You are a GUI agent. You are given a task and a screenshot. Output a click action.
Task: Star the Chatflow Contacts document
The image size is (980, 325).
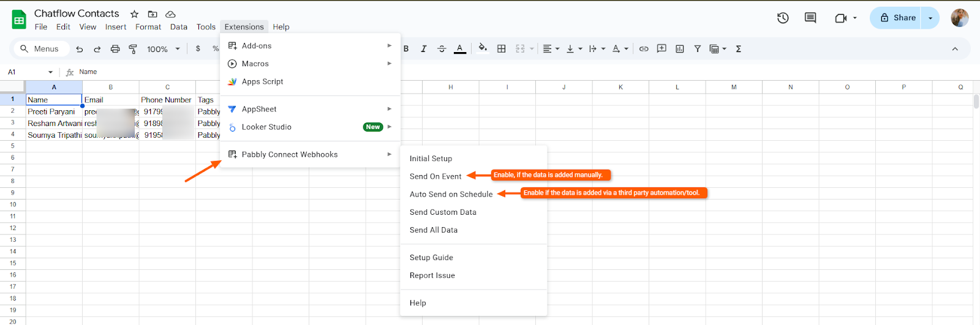[134, 14]
